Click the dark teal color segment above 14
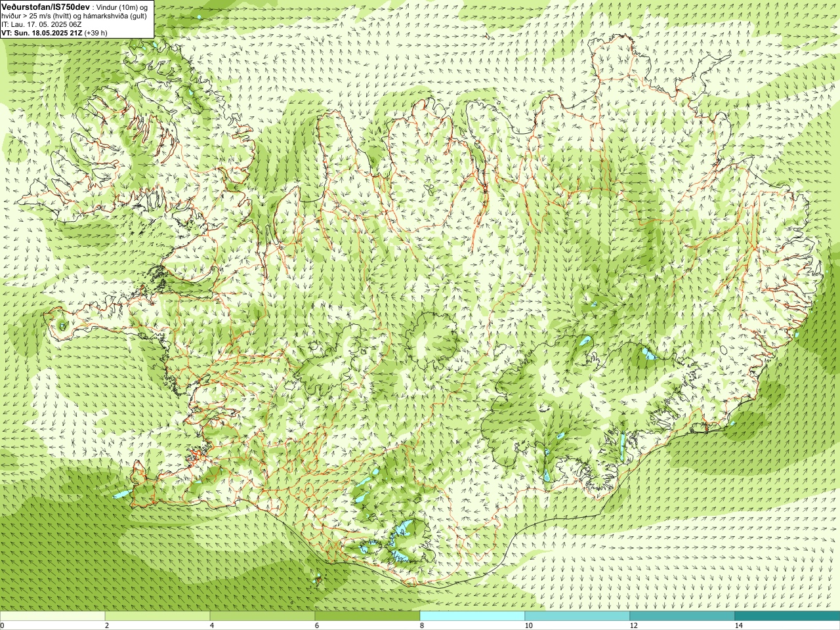Image resolution: width=840 pixels, height=630 pixels. point(787,616)
